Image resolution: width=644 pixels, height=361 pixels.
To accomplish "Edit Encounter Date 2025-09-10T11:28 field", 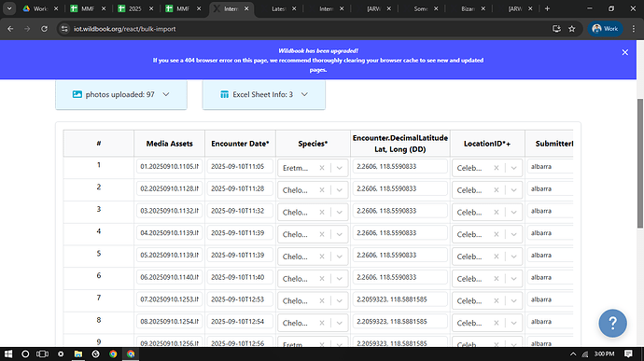I will tap(240, 188).
